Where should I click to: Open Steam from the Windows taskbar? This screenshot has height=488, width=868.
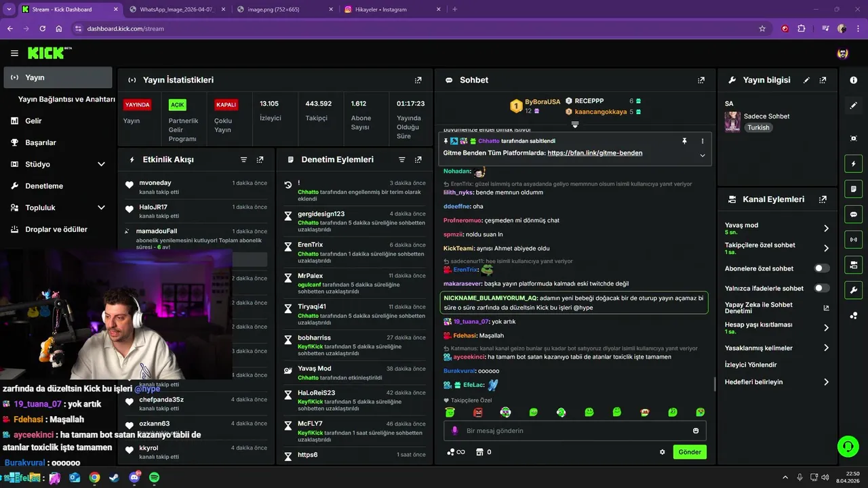point(114,478)
